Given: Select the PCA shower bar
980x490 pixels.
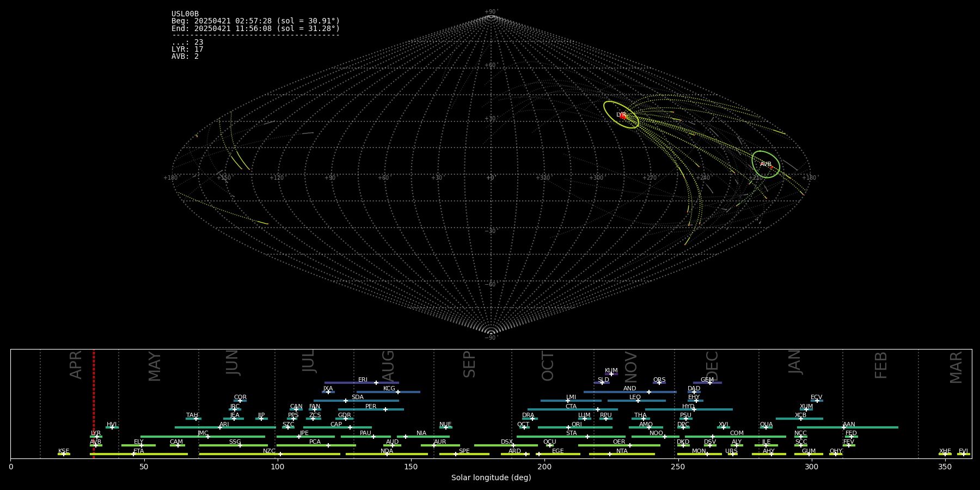Looking at the screenshot, I should 316,445.
